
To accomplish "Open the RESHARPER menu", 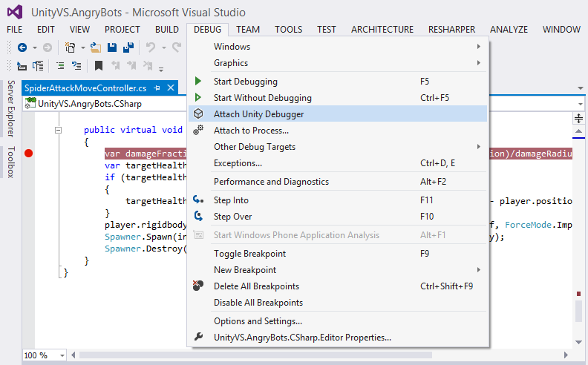I will (451, 29).
